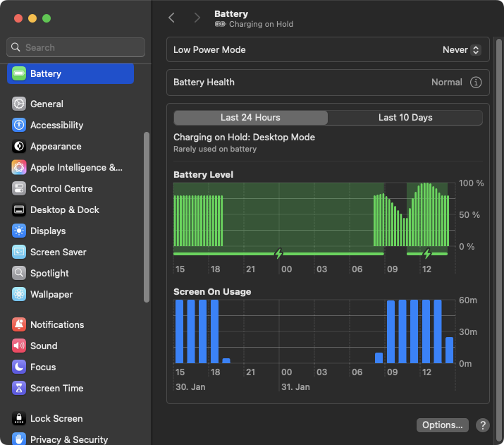Click the 'Charging on Hold' subtitle
The width and height of the screenshot is (504, 445).
pos(261,24)
